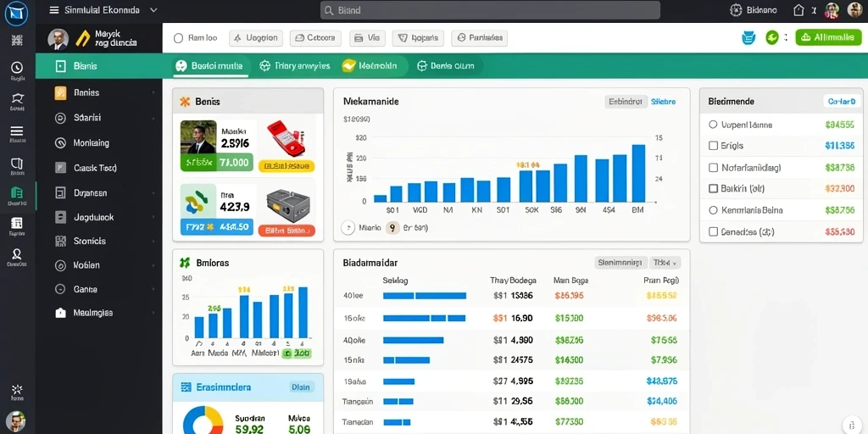Open the Sinmulal Ekonnda dropdown chevron
868x434 pixels.
(154, 10)
